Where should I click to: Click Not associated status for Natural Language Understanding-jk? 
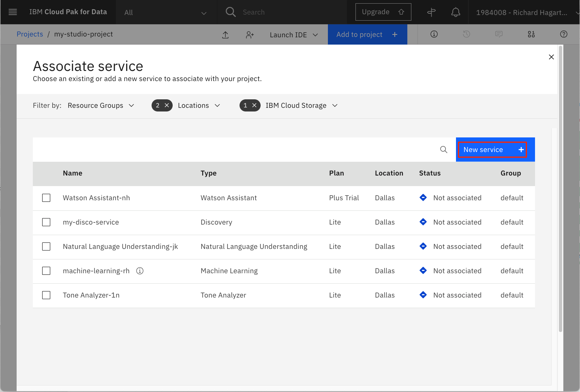tap(457, 246)
